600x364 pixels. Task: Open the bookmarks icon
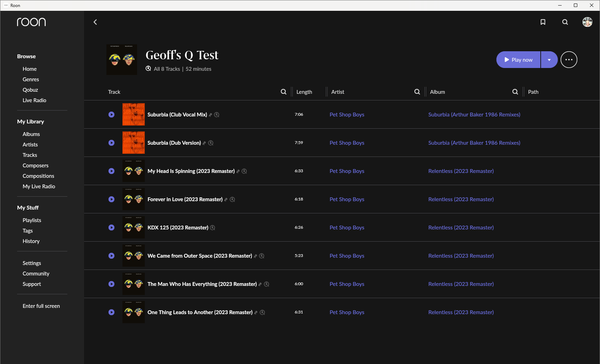[x=543, y=22]
